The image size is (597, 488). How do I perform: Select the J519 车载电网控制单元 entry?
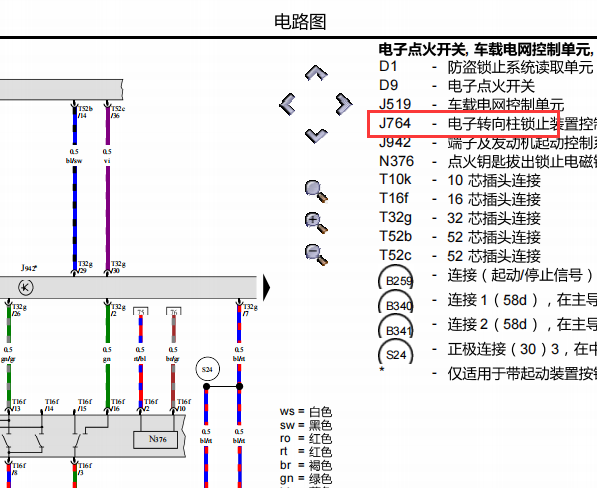click(471, 104)
